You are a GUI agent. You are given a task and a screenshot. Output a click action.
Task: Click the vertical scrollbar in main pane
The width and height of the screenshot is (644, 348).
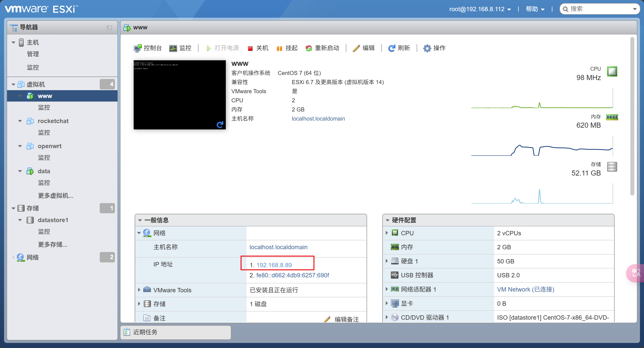[632, 117]
